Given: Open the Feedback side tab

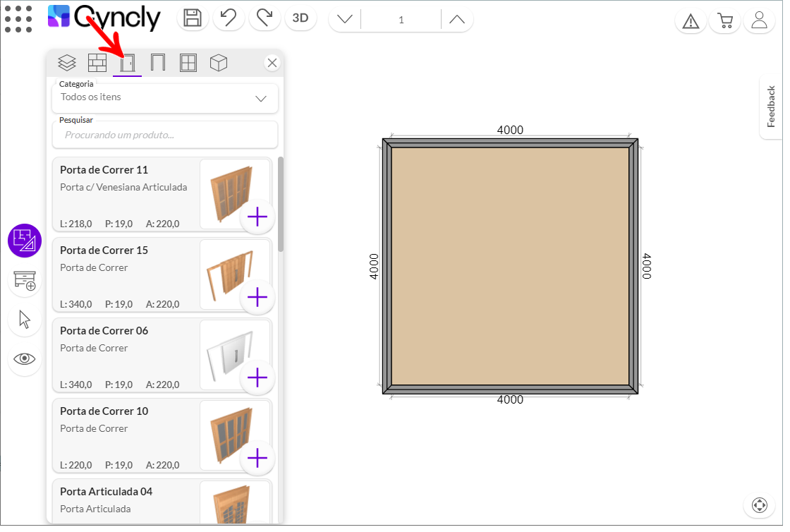Looking at the screenshot, I should coord(771,107).
